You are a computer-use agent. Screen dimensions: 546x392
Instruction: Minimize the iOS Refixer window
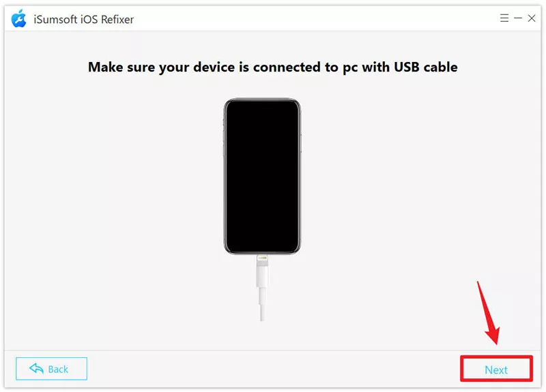coord(518,18)
